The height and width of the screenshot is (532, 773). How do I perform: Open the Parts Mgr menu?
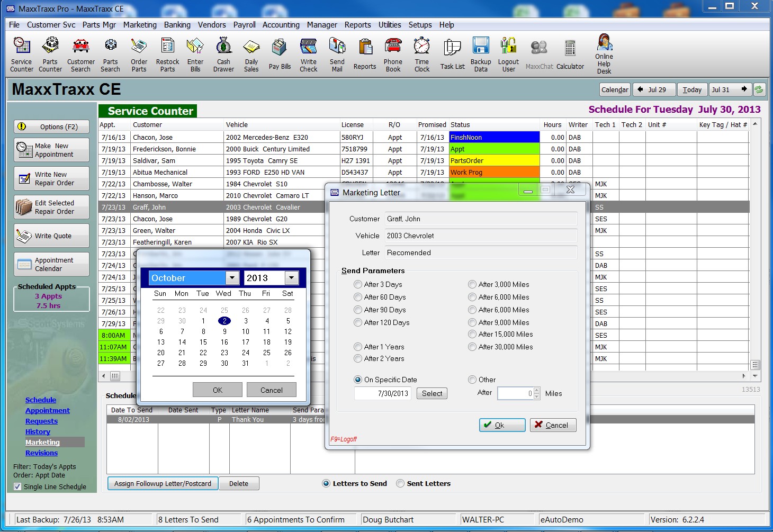coord(99,24)
